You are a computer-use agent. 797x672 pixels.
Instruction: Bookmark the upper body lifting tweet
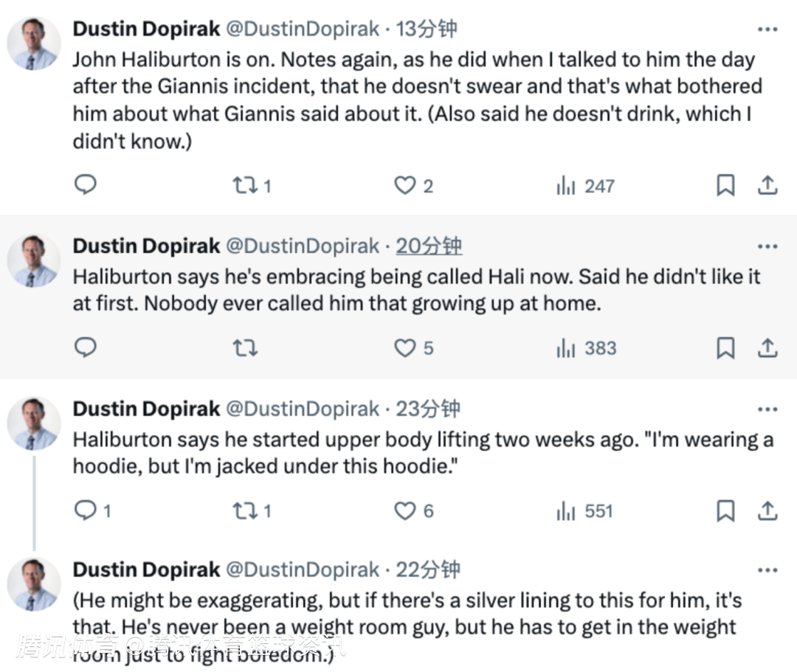725,511
